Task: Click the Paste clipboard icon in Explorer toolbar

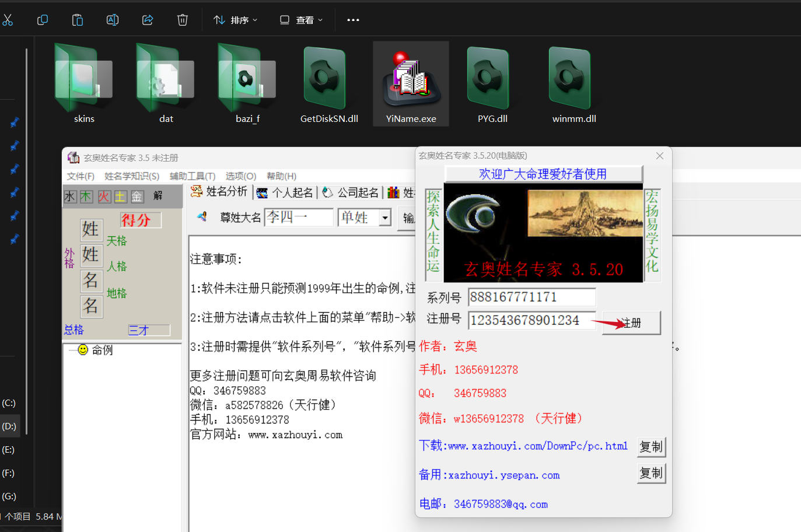Action: pos(78,20)
